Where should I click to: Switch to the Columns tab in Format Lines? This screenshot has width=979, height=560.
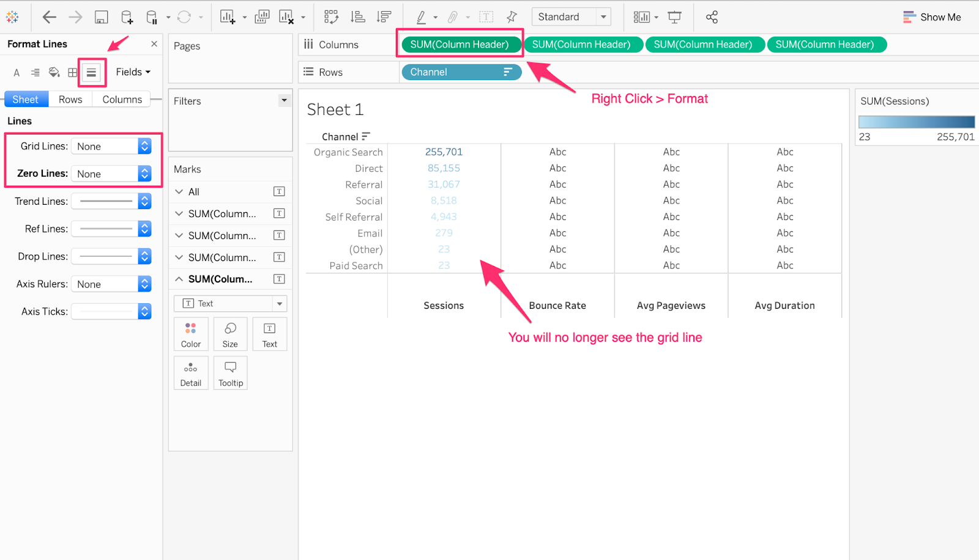pos(121,98)
